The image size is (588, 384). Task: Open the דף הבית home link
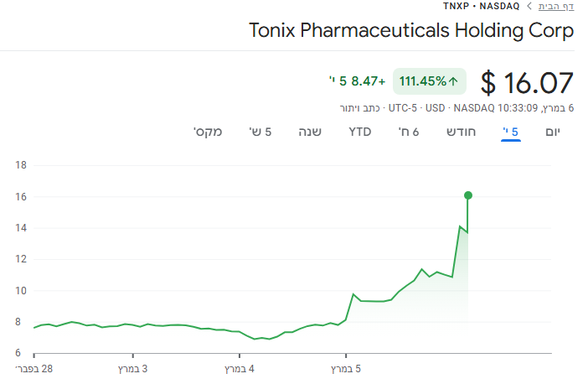click(x=556, y=7)
